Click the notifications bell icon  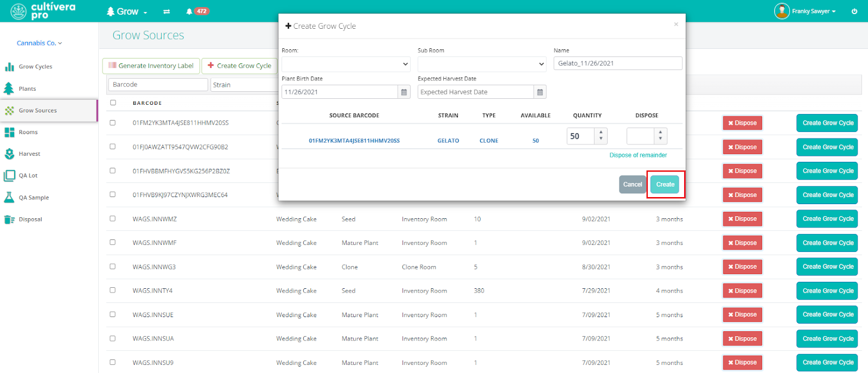(189, 11)
